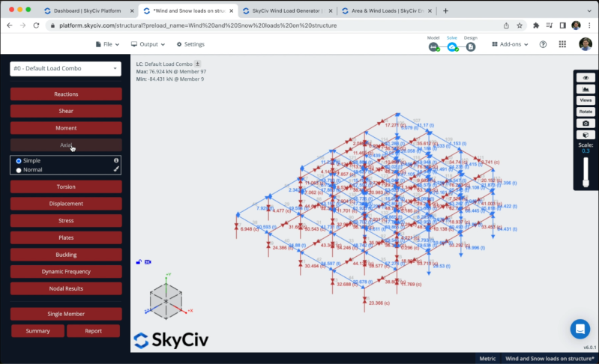
Task: Click the Metric units indicator
Action: 487,359
